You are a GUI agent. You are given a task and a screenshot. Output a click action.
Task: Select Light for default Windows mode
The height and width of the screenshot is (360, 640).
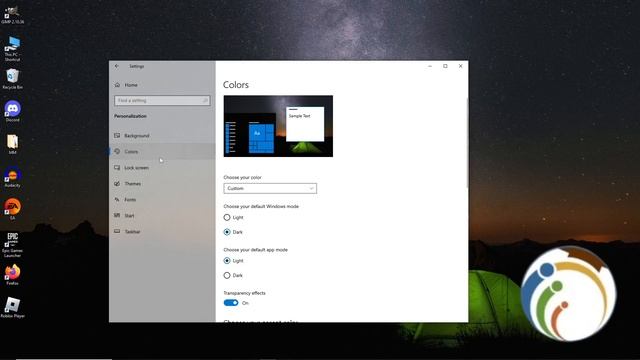227,218
